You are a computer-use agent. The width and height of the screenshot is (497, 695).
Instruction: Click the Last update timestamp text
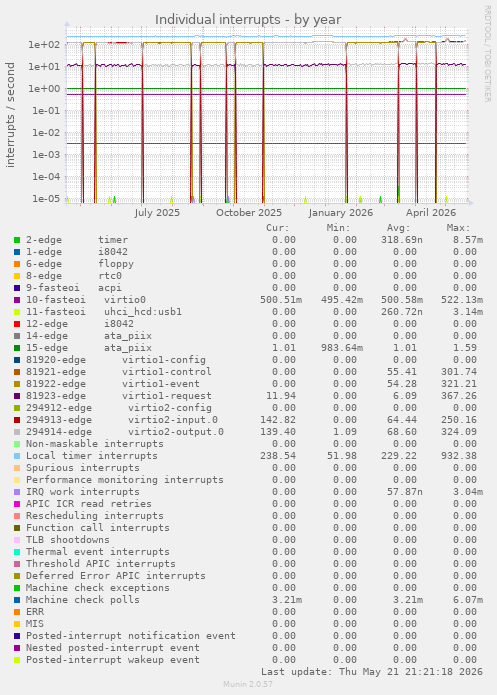click(372, 672)
